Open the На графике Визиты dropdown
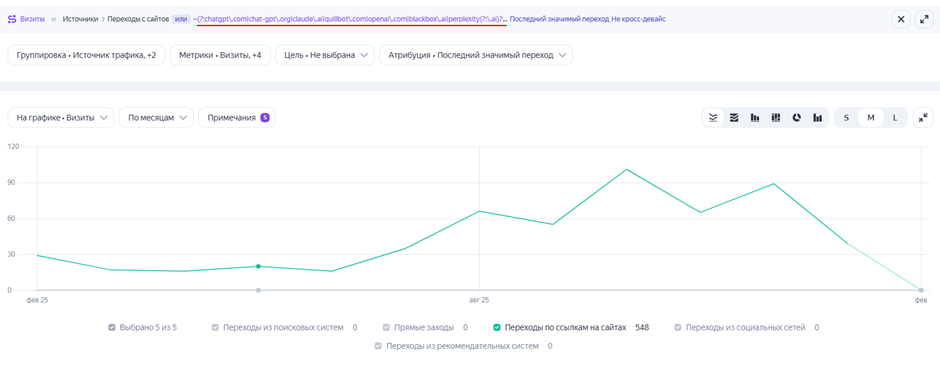The image size is (940, 365). (x=61, y=118)
